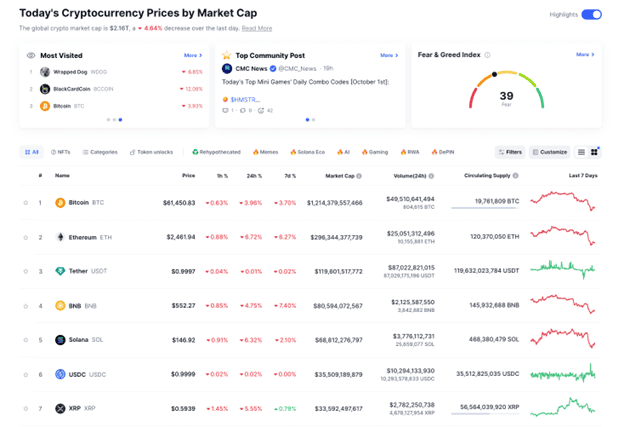Click the Tether logo icon

60,271
